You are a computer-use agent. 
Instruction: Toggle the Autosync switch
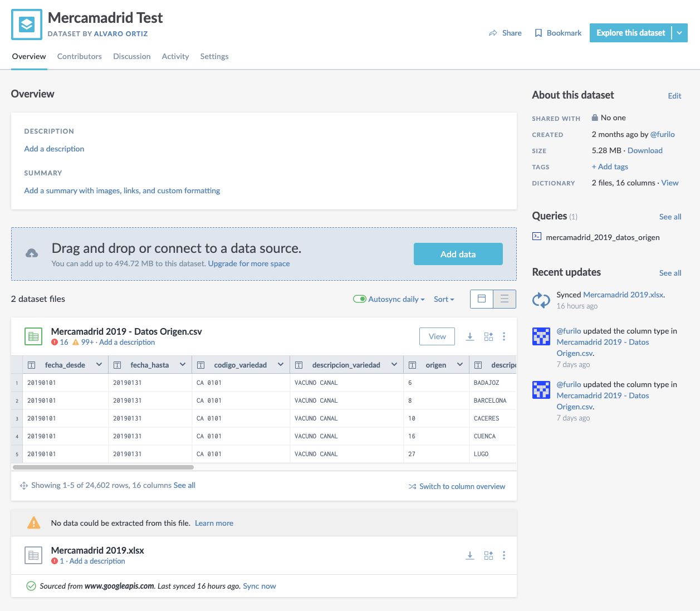tap(359, 299)
